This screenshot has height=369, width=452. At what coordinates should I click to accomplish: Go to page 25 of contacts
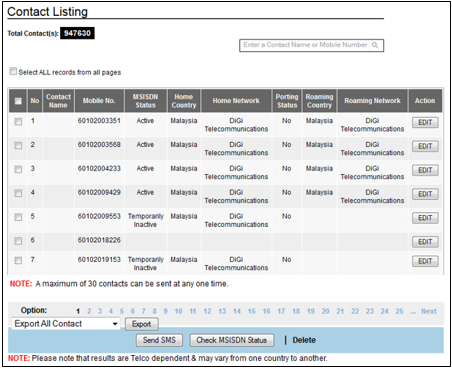399,311
